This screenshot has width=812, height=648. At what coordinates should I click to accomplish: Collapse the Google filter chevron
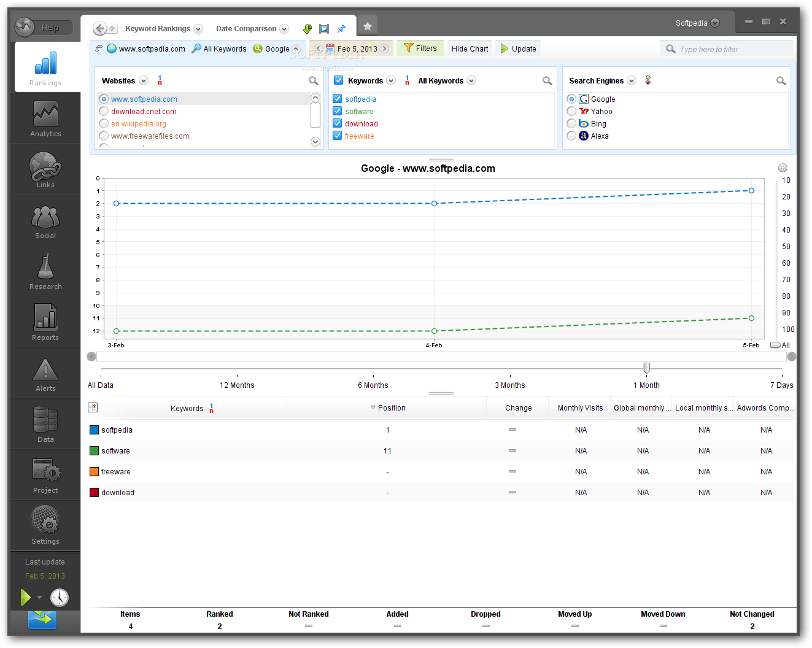click(296, 48)
